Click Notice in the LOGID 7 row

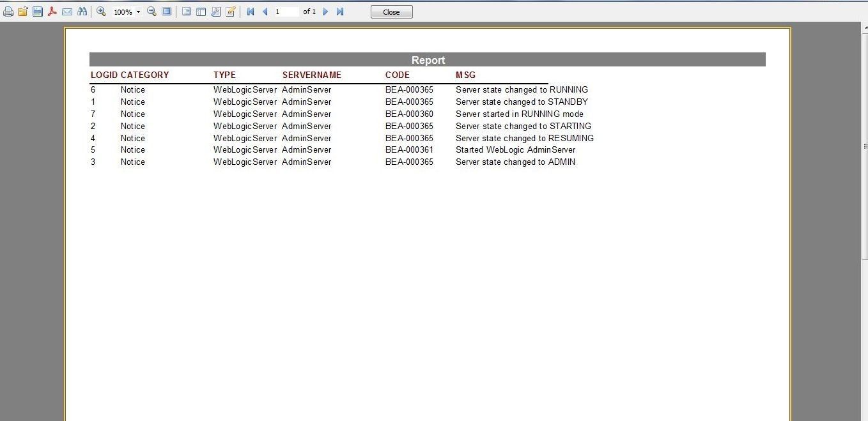[132, 114]
